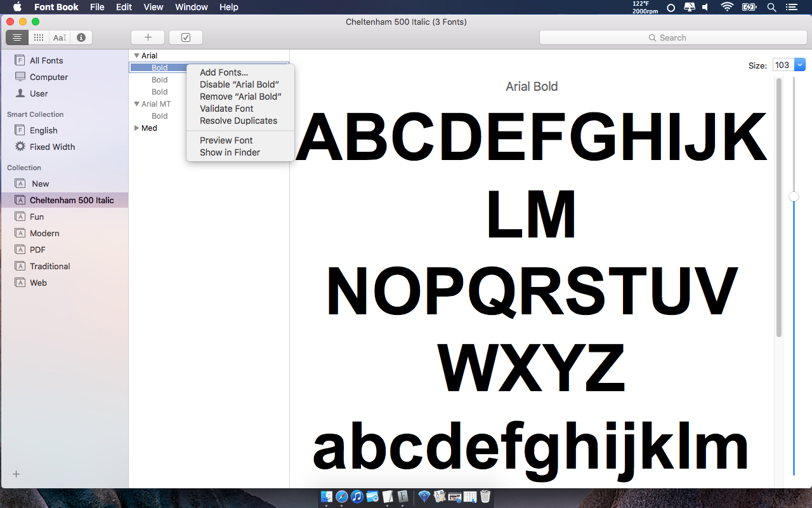This screenshot has height=508, width=812.
Task: Open iTunes from the Dock
Action: click(357, 497)
